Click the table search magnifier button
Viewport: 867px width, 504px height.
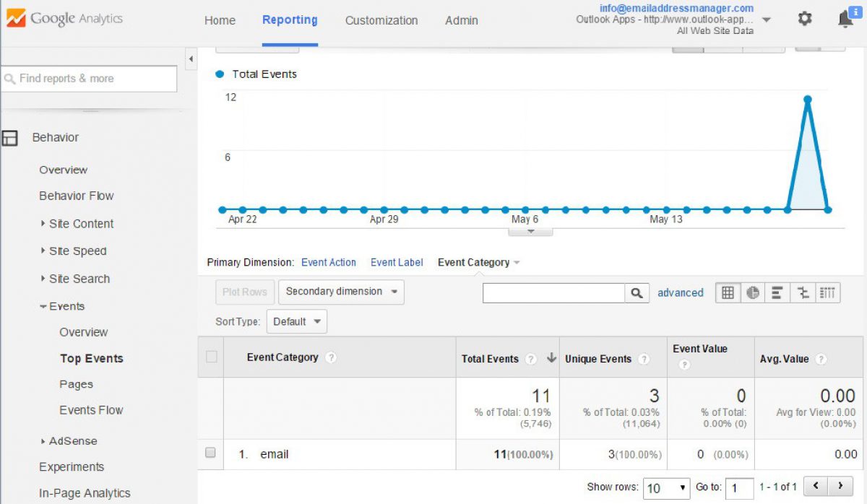(636, 292)
